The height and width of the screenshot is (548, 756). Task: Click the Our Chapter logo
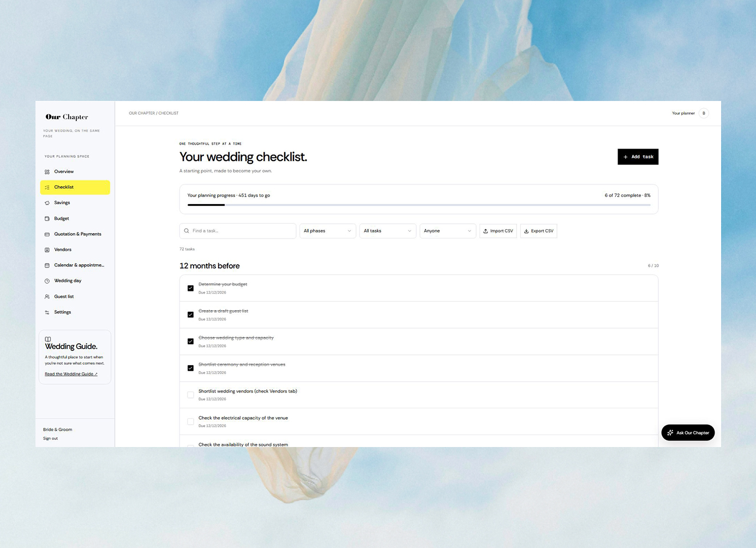pyautogui.click(x=67, y=117)
